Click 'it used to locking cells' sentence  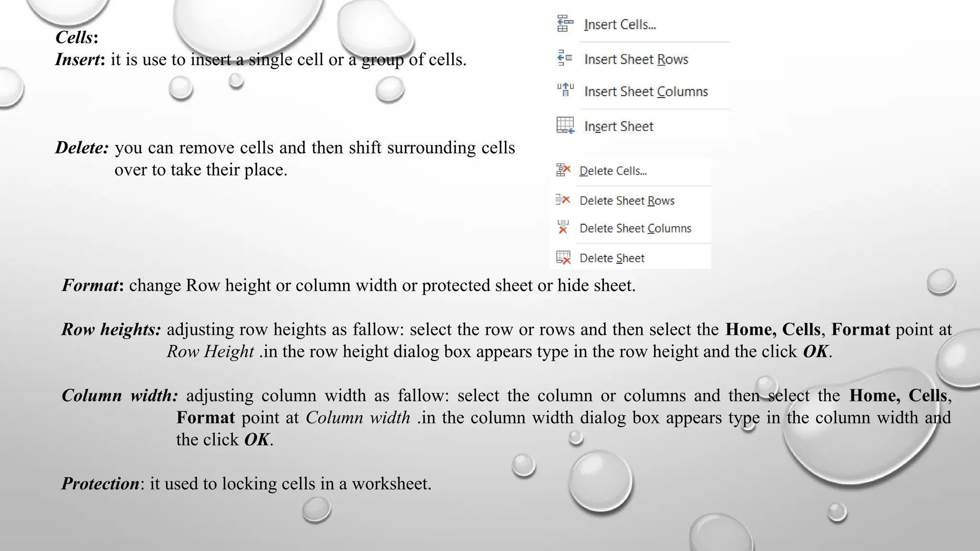pos(290,483)
